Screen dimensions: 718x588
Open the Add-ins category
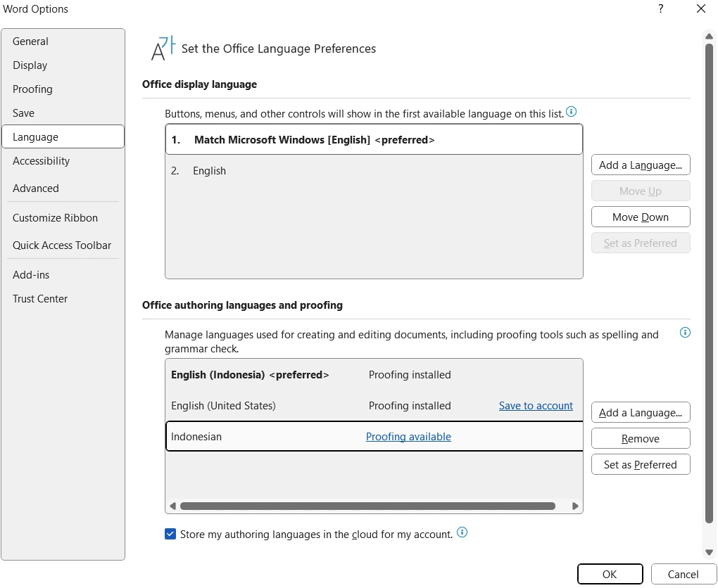point(63,274)
